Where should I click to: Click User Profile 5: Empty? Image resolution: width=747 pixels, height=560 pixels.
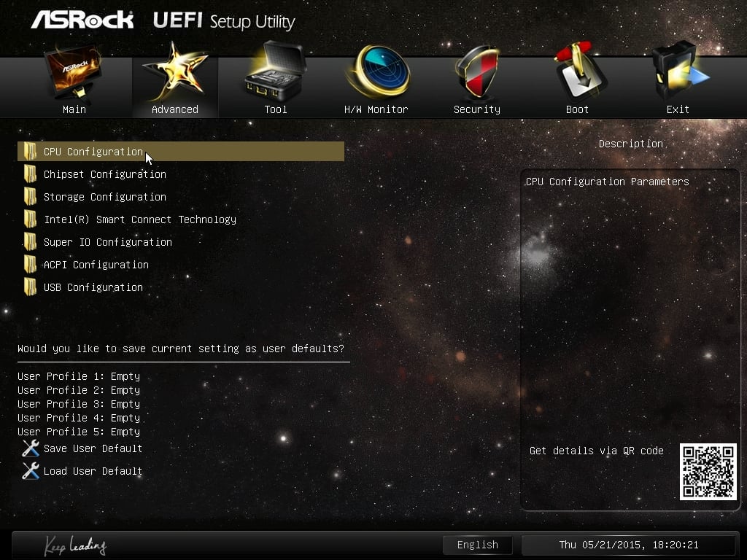(79, 432)
